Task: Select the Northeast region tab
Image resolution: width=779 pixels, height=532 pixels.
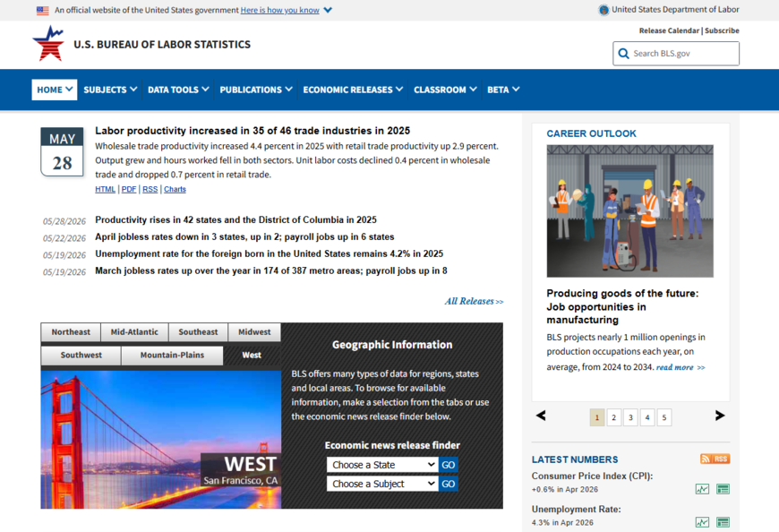Action: [71, 331]
